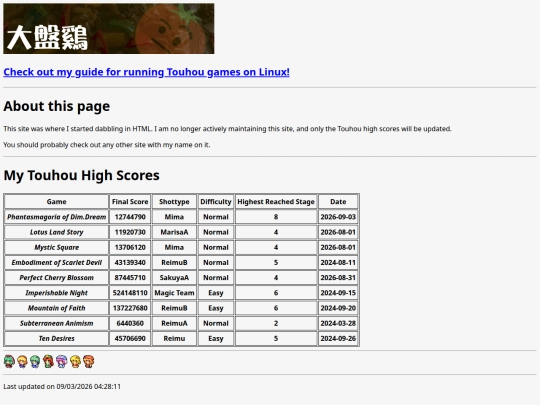Click date 2026-09-03 cell

tap(338, 217)
